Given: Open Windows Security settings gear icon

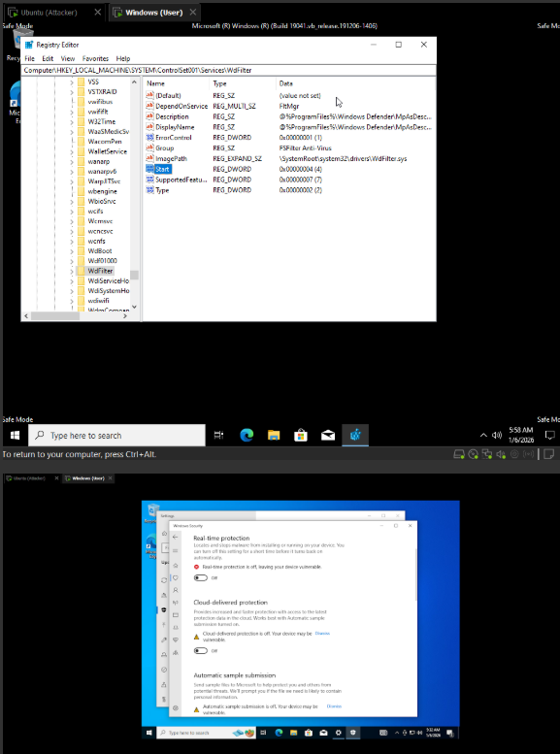Looking at the screenshot, I should (x=176, y=707).
